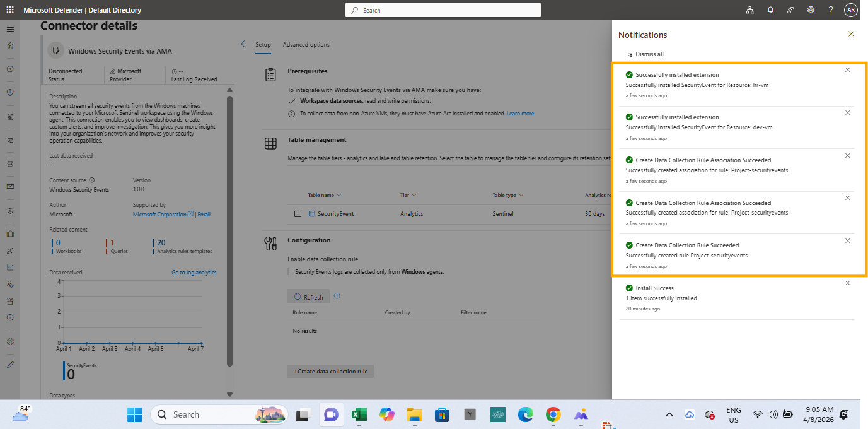Launch Microsoft Edge from the taskbar
This screenshot has height=429, width=868.
tap(525, 414)
